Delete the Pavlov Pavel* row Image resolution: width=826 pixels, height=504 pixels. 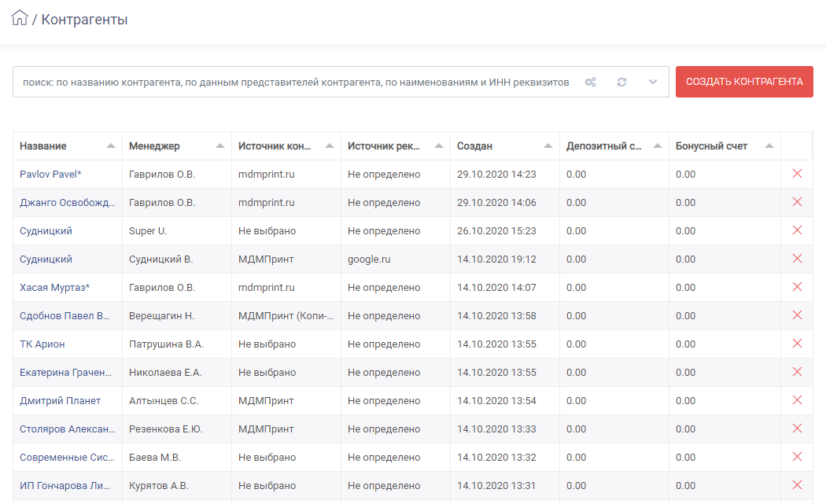click(797, 174)
